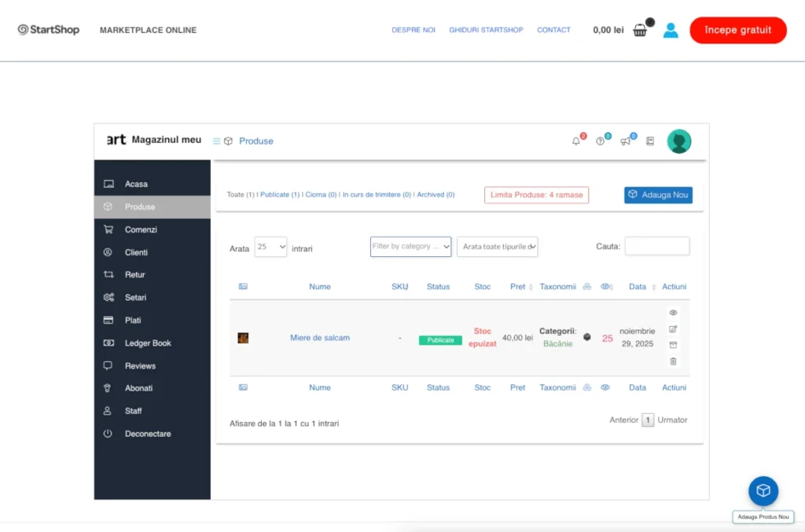
Task: Click the Produse breadcrumb title
Action: [255, 141]
